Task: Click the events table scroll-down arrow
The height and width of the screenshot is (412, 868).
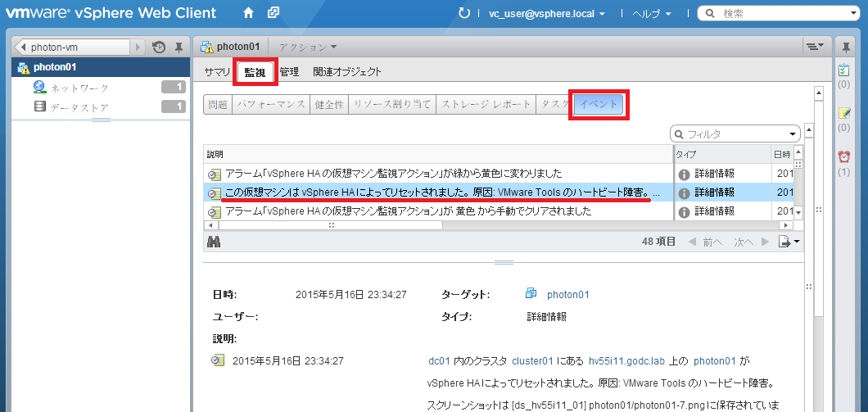Action: [798, 211]
